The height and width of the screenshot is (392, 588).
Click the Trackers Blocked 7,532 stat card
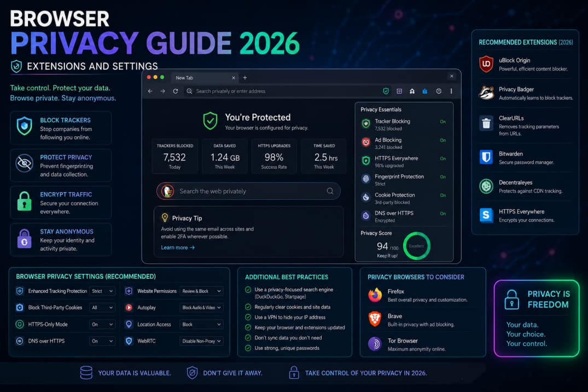tap(174, 156)
